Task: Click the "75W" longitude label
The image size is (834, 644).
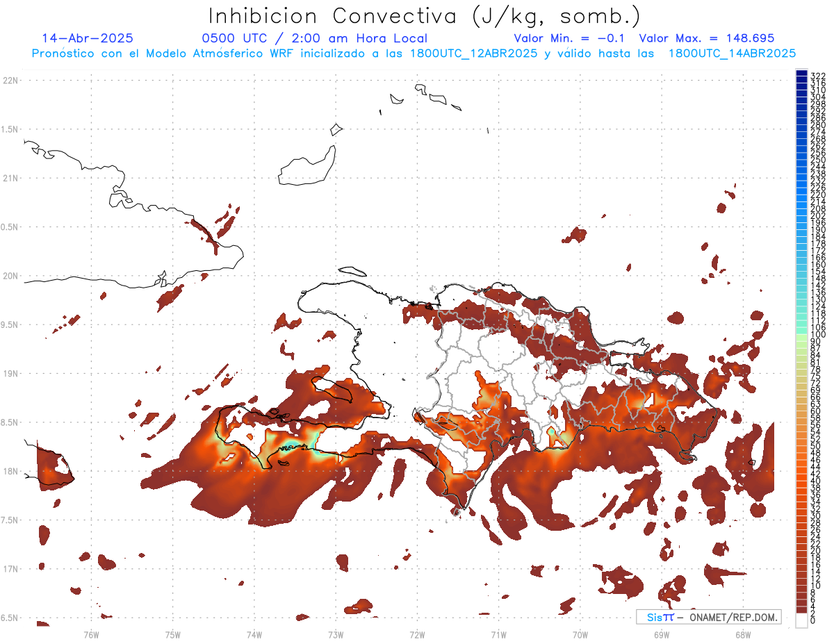Action: tap(172, 635)
